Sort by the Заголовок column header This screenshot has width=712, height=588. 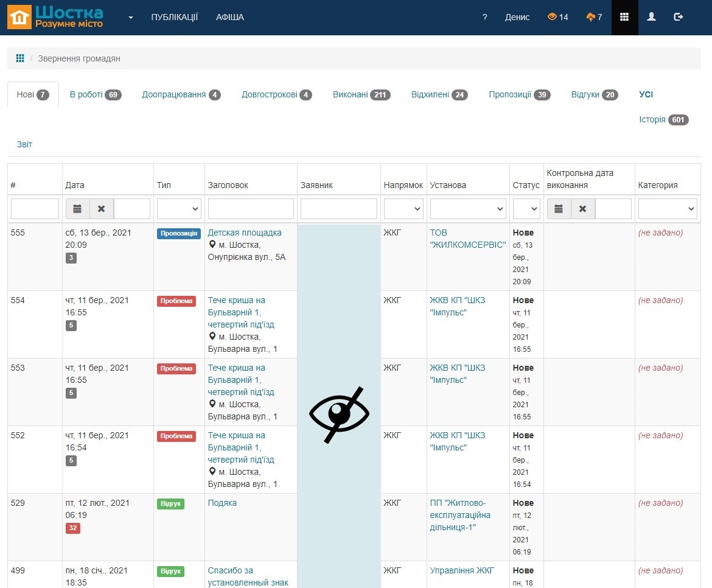(228, 185)
